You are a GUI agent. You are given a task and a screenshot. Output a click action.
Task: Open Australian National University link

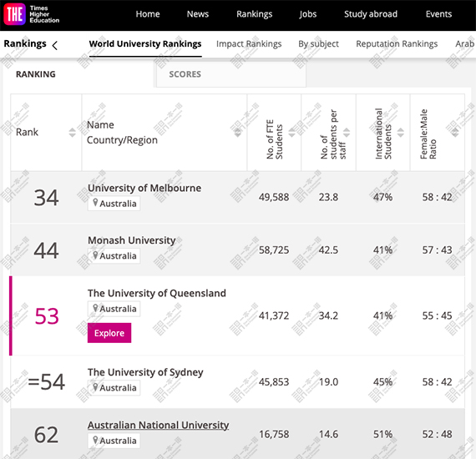point(158,425)
